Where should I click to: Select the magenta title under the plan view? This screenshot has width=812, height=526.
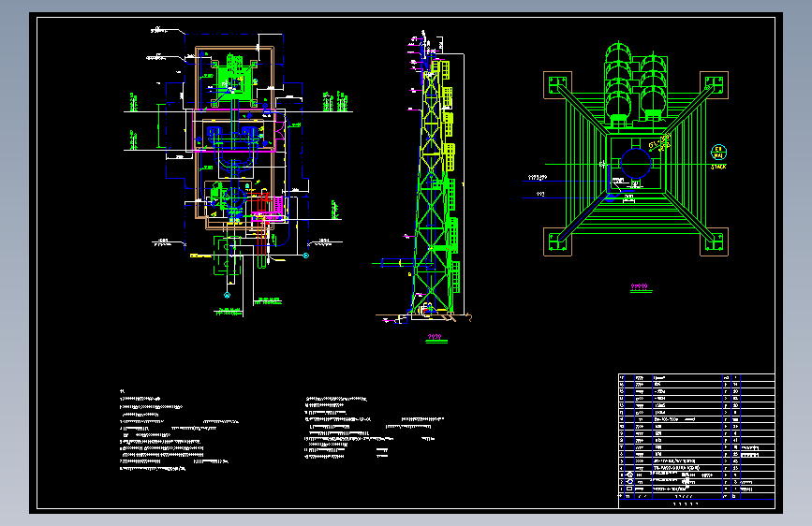pyautogui.click(x=640, y=286)
